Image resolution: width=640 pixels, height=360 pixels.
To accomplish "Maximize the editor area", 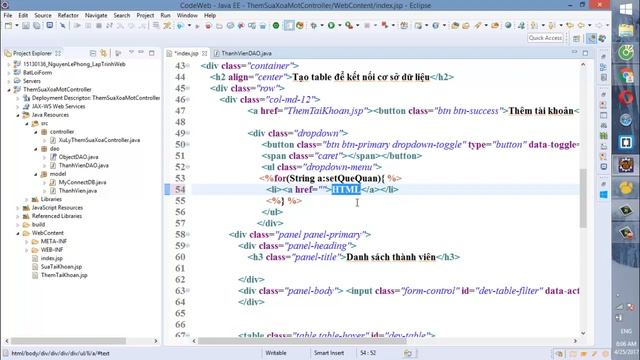I will pos(586,53).
